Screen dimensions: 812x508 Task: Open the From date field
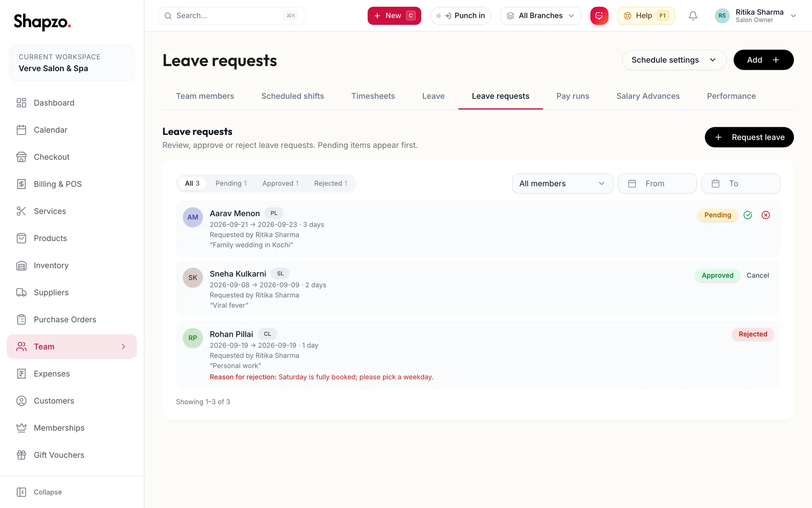pos(657,184)
